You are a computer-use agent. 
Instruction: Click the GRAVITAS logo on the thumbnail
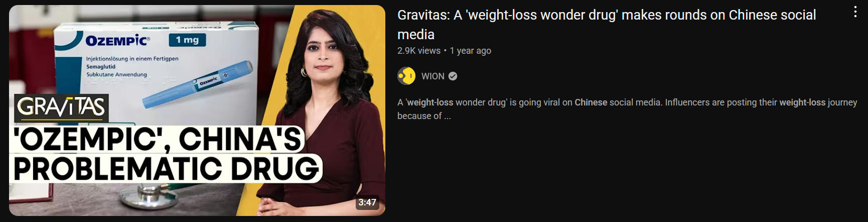61,108
